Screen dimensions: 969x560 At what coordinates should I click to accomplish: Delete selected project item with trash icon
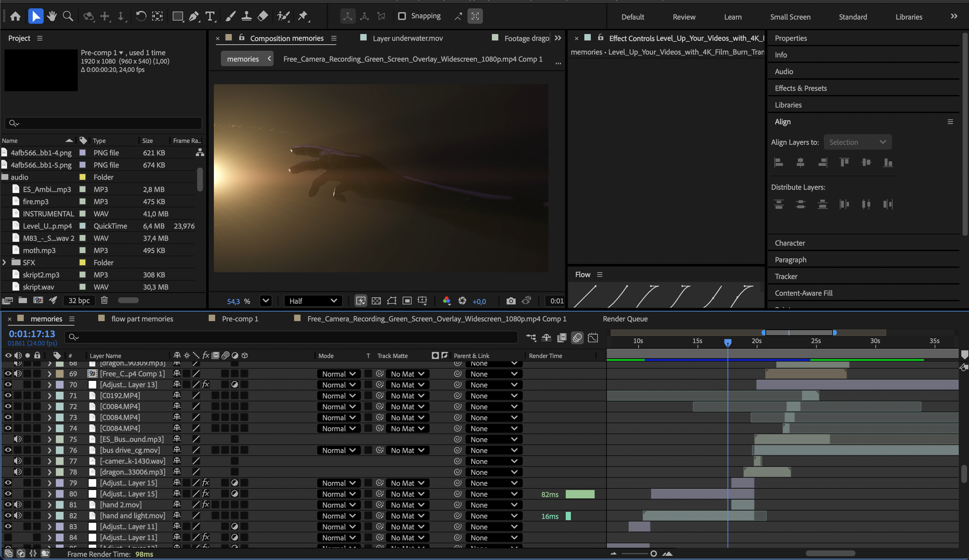pos(104,300)
